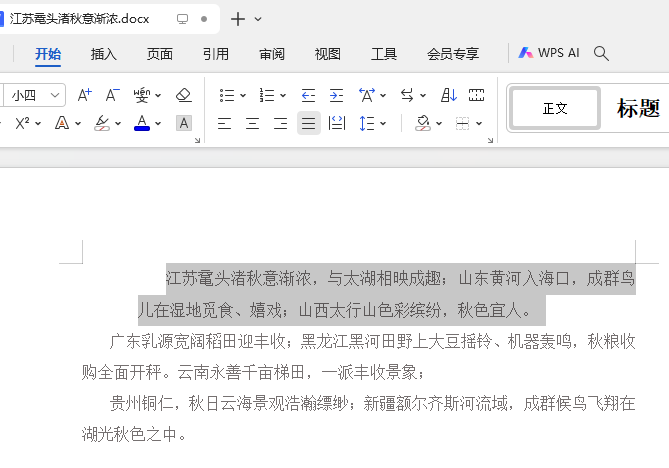Click the text direction swap icon
The width and height of the screenshot is (669, 468).
tap(407, 95)
